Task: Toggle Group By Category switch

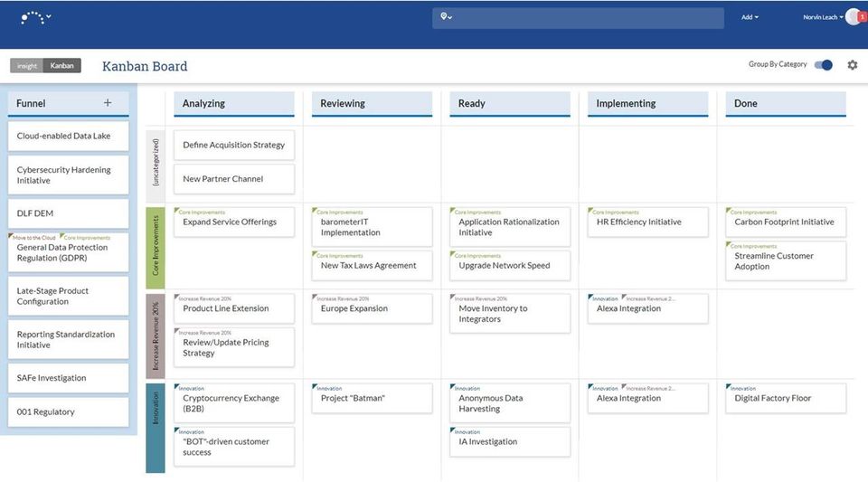Action: point(823,65)
